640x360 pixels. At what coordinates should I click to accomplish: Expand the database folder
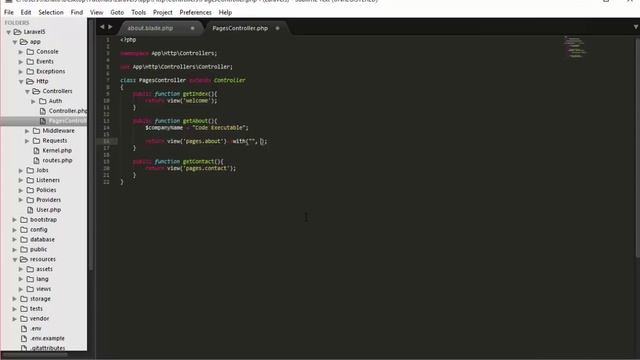tap(15, 239)
